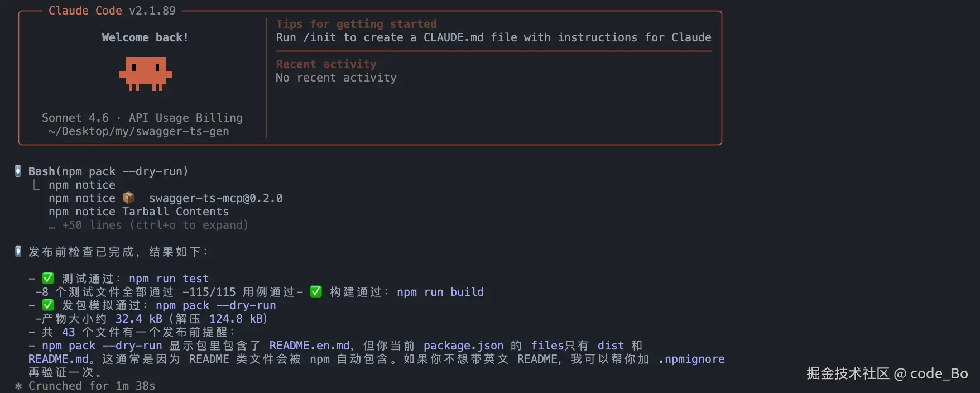
Task: Click the npm run build command text
Action: [x=440, y=292]
